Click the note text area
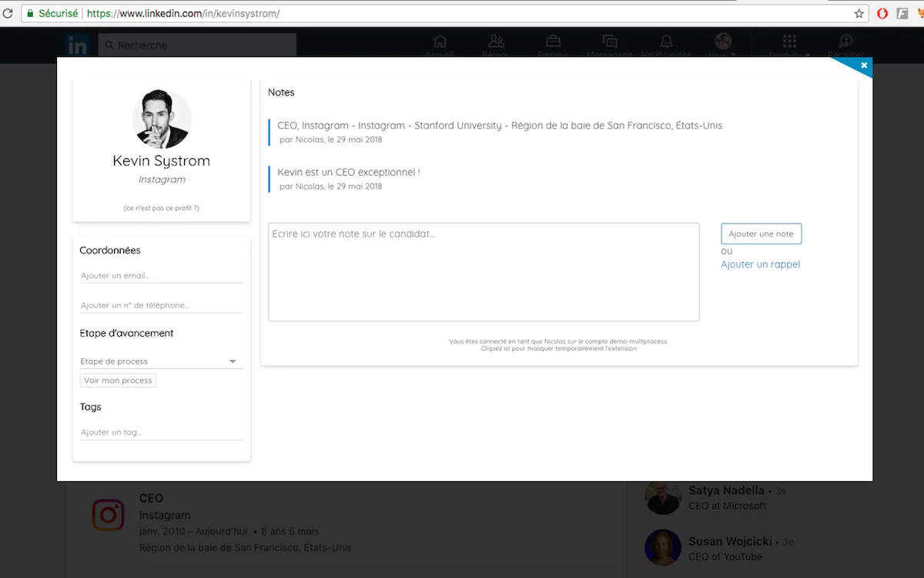The width and height of the screenshot is (924, 578). [x=484, y=272]
